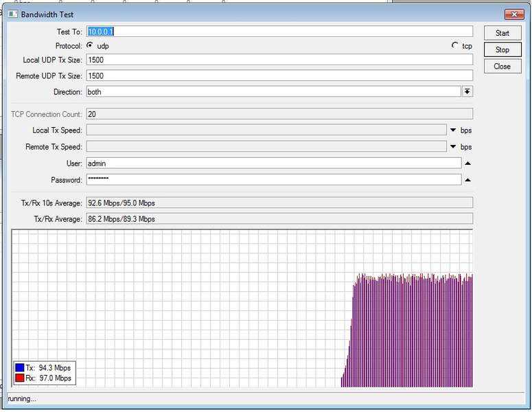Click the red Rx legend color swatch
The height and width of the screenshot is (412, 532).
20,378
